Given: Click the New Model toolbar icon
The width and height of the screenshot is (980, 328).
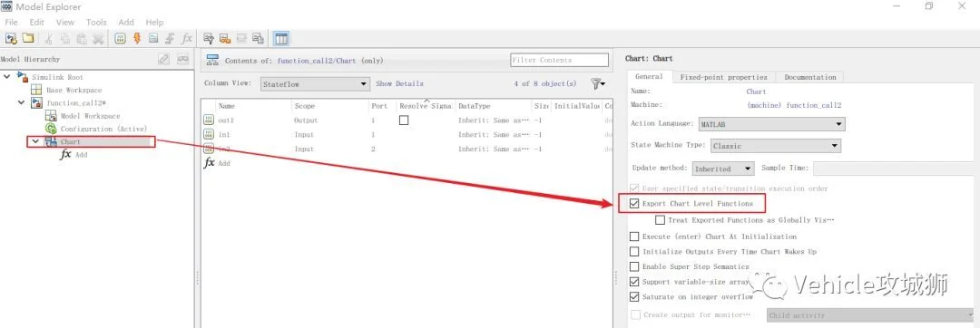Looking at the screenshot, I should (11, 39).
